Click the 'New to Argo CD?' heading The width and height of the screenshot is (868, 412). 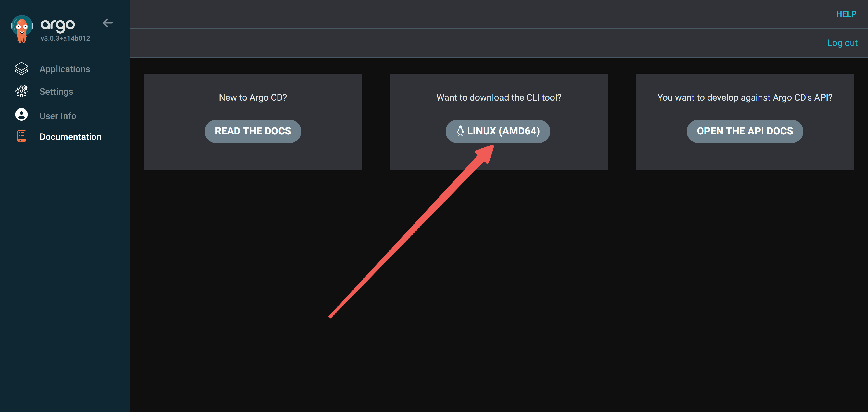pyautogui.click(x=253, y=97)
